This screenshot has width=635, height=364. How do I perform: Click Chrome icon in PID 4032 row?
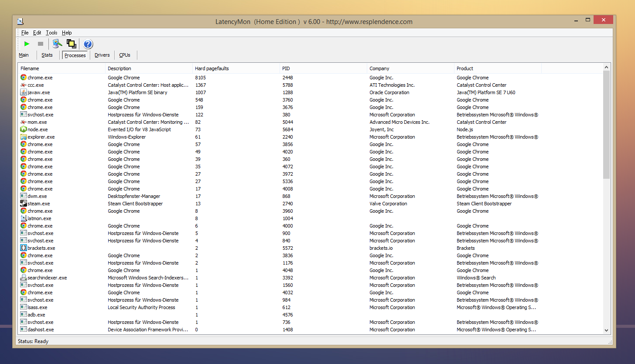[24, 293]
